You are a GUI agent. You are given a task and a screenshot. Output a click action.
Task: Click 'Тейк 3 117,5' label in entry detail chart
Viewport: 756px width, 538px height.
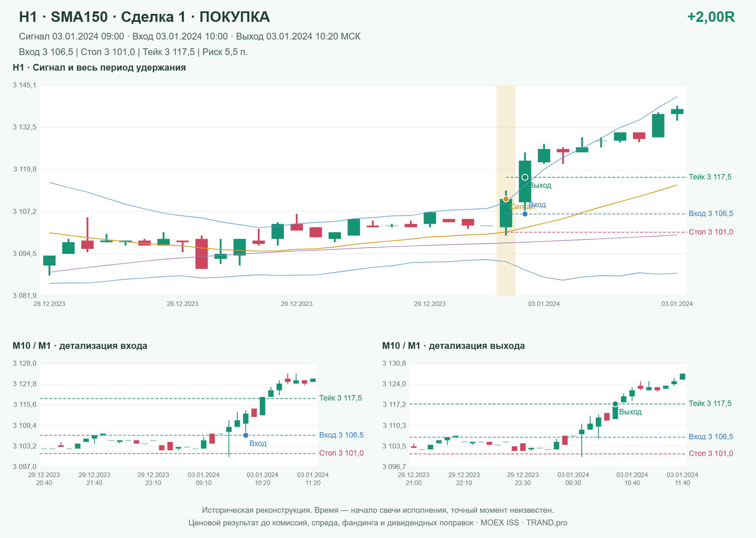coord(340,398)
